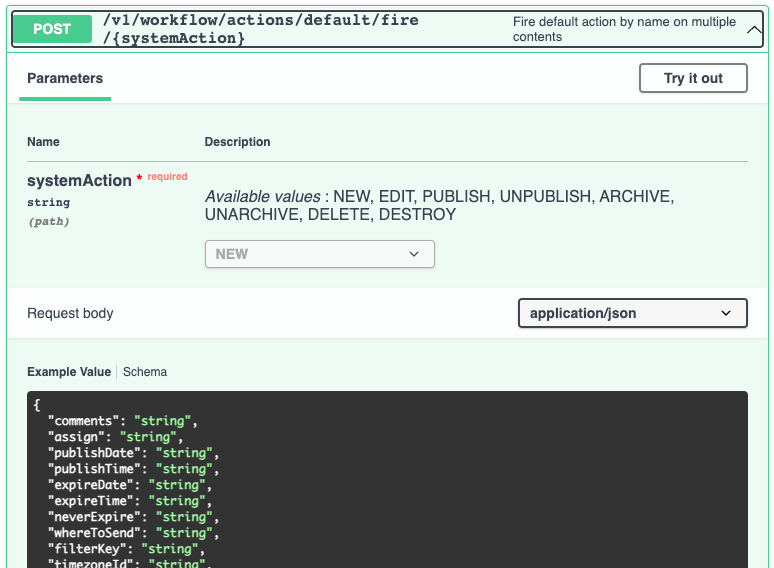774x568 pixels.
Task: Click the string type label under systemAction
Action: [x=48, y=202]
